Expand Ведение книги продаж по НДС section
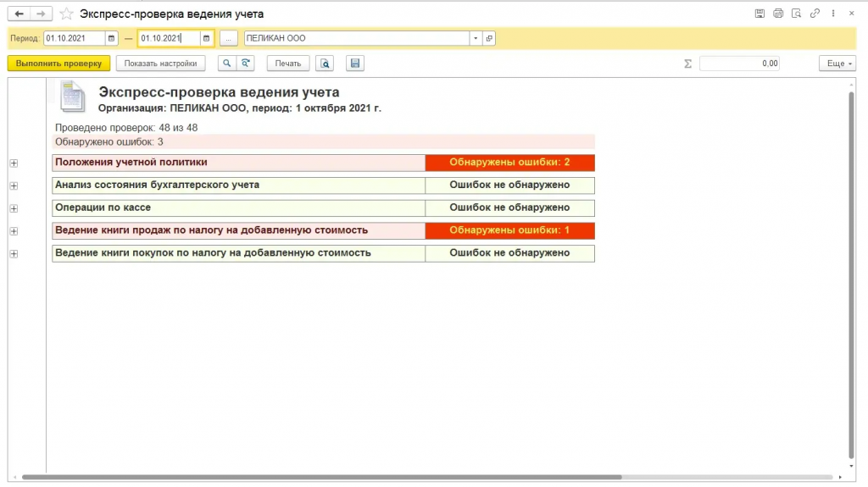Viewport: 868px width, 487px height. [14, 231]
